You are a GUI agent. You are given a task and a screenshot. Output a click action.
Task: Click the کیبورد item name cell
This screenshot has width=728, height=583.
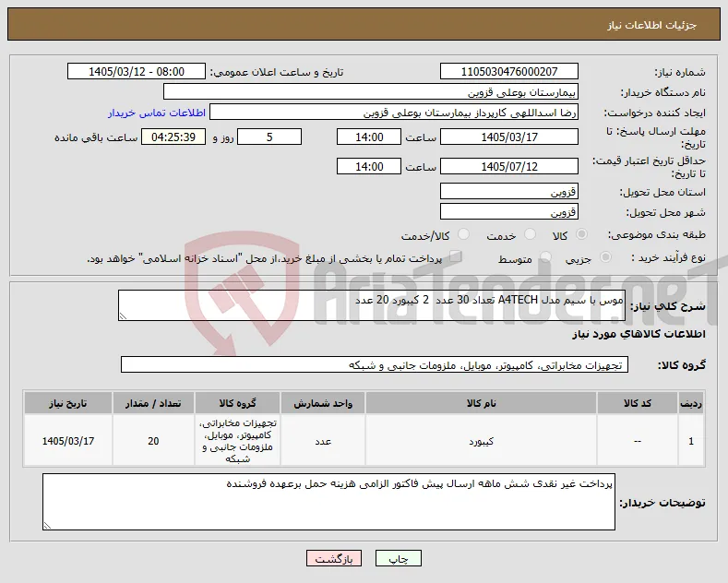(x=481, y=441)
